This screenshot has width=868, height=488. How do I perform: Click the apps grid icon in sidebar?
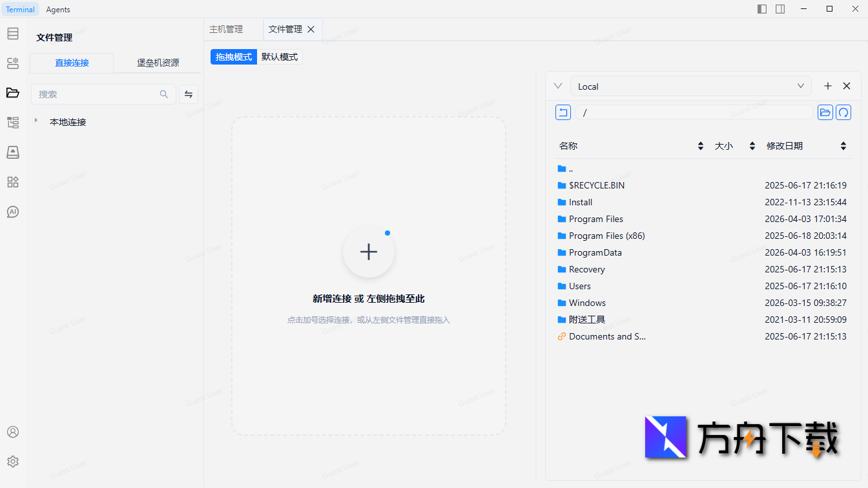[12, 182]
